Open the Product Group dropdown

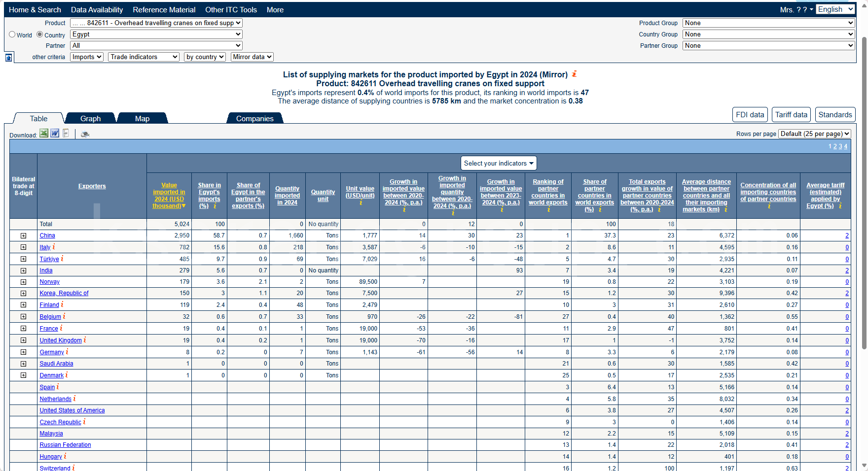coord(768,23)
